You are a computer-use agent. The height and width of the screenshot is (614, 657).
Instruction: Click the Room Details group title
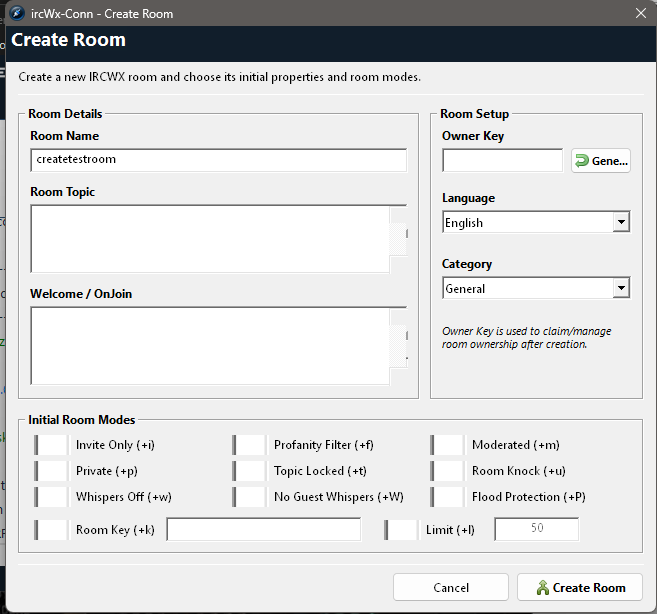(x=65, y=114)
